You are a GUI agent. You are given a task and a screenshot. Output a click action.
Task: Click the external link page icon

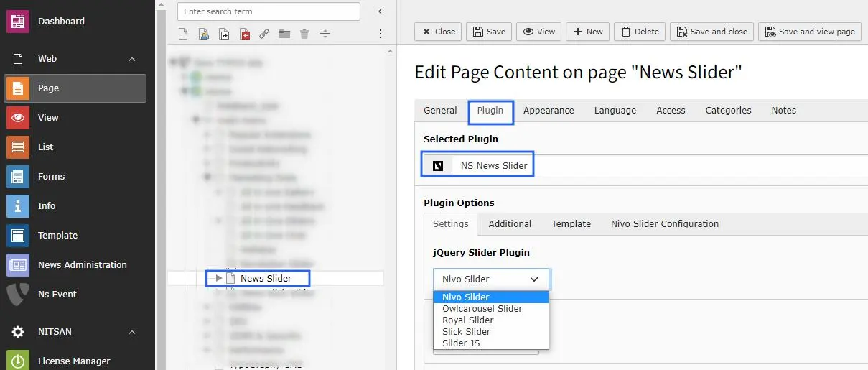tap(264, 34)
